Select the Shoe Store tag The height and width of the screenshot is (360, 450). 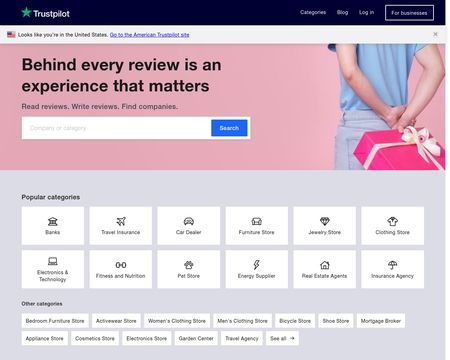click(336, 321)
